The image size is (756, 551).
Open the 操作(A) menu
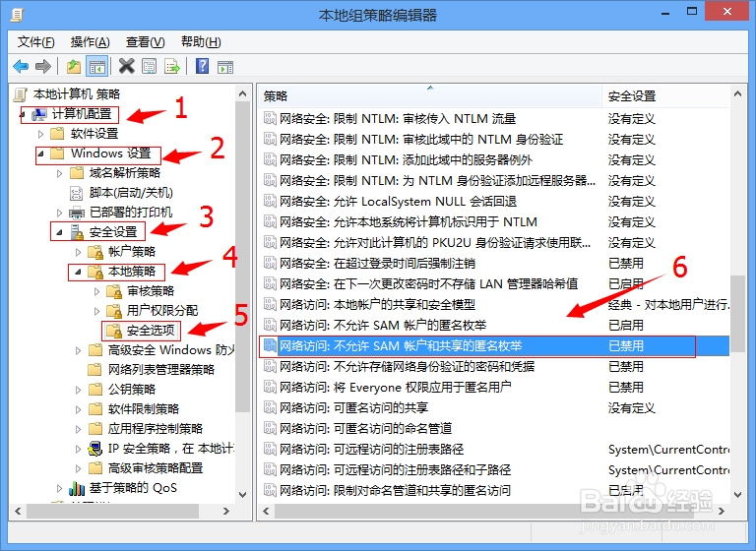(91, 42)
